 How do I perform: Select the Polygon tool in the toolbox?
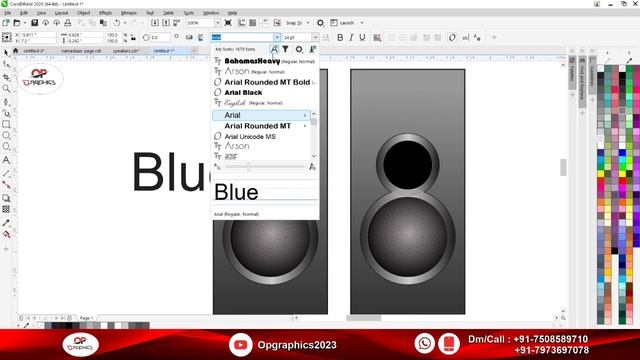coord(6,147)
